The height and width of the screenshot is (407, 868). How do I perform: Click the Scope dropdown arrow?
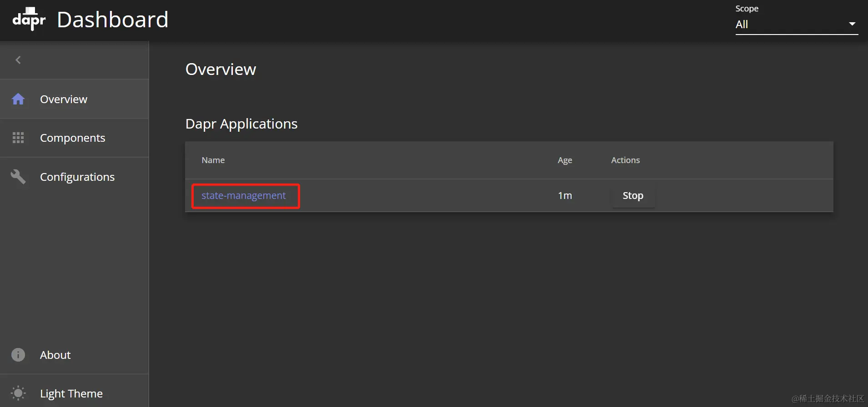click(x=852, y=24)
